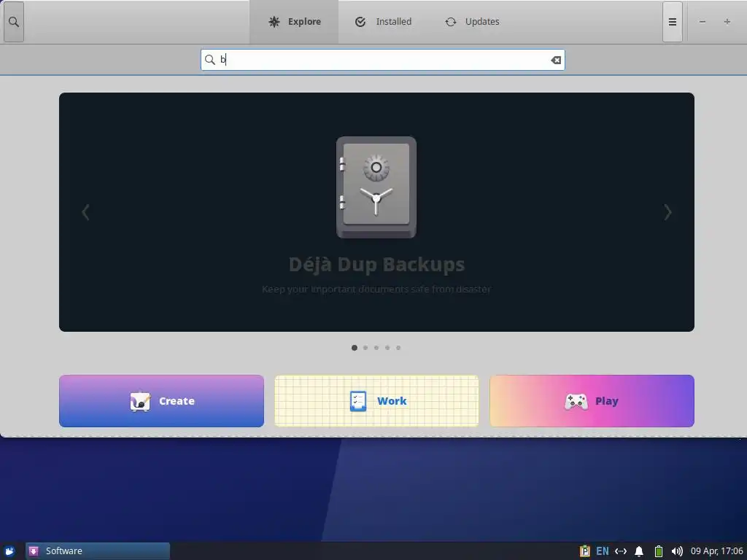Select fourth carousel page dot
747x560 pixels.
point(387,348)
